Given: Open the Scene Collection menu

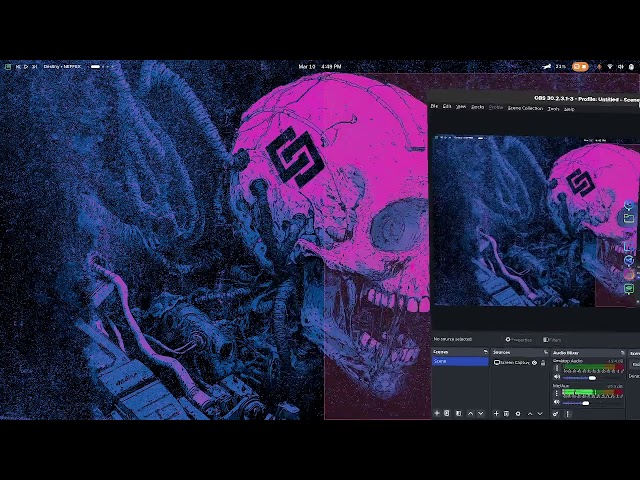Looking at the screenshot, I should point(525,107).
